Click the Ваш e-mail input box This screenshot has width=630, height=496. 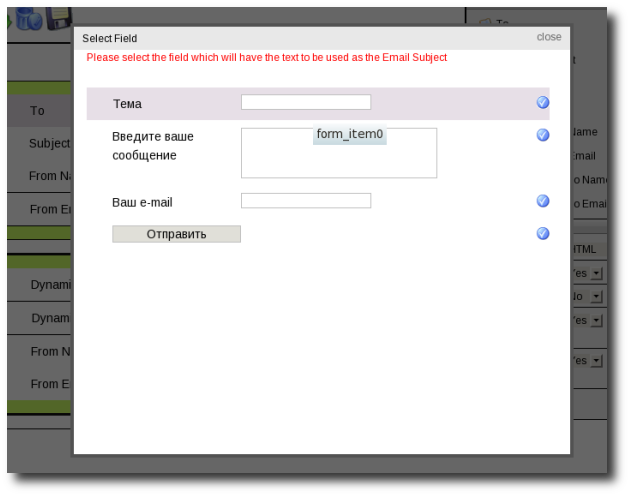306,201
